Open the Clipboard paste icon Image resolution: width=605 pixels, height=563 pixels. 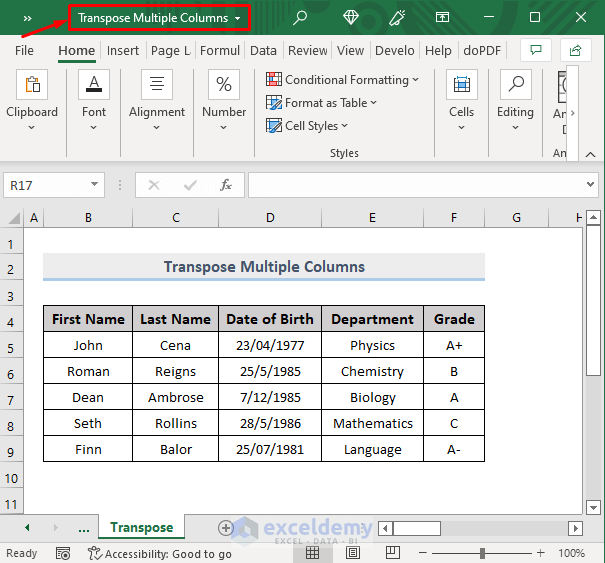32,84
